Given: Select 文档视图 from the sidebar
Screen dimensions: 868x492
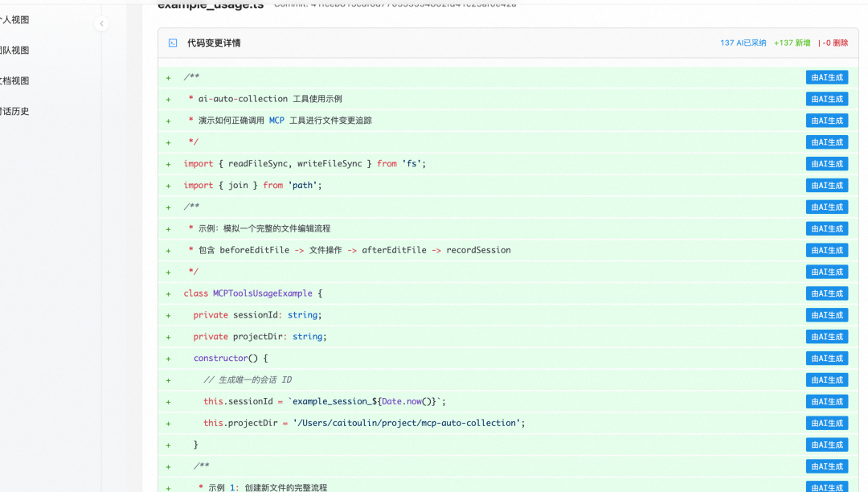Looking at the screenshot, I should point(14,81).
